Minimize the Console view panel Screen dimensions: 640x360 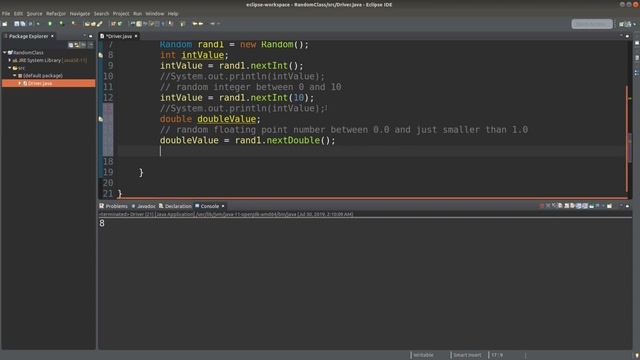point(621,206)
